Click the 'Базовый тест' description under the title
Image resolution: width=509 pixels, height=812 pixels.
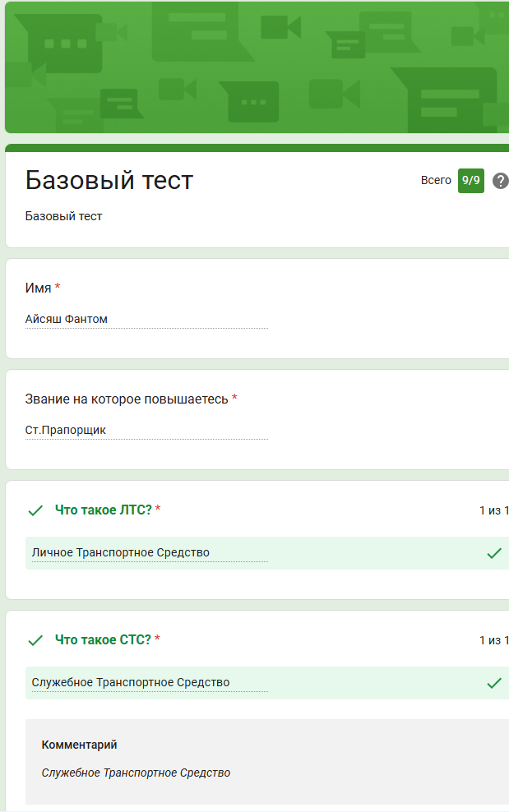[x=63, y=217]
